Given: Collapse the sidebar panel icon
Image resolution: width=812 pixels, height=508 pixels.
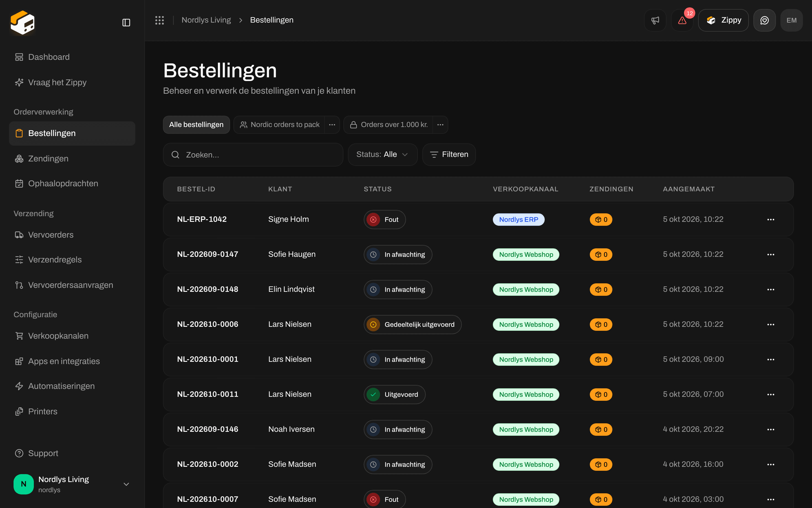Looking at the screenshot, I should coord(126,23).
